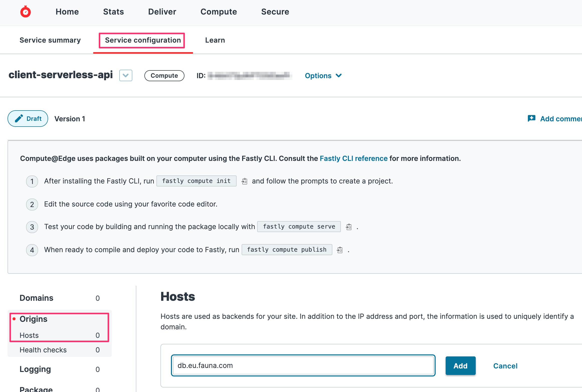Open the Home menu
This screenshot has width=582, height=392.
click(67, 12)
